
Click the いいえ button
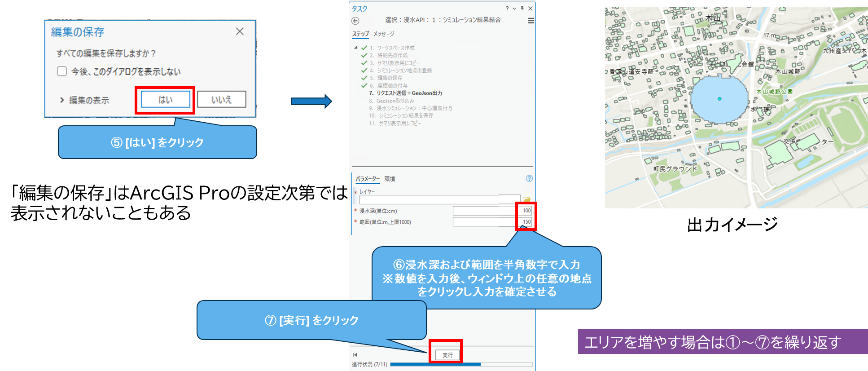[x=222, y=100]
